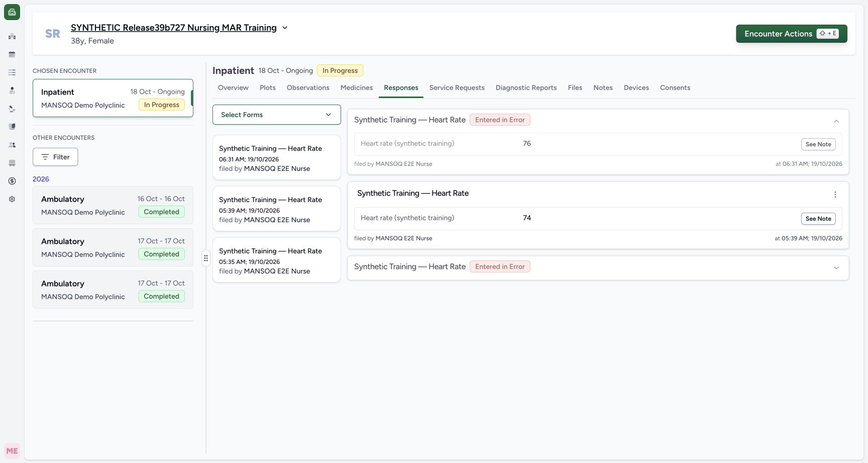
Task: Select the 05:35 AM Heart Rate list card
Action: 277,260
